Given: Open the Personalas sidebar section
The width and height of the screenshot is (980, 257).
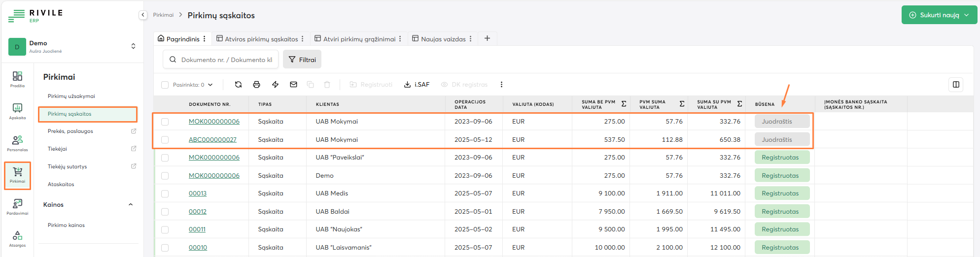Looking at the screenshot, I should point(17,143).
